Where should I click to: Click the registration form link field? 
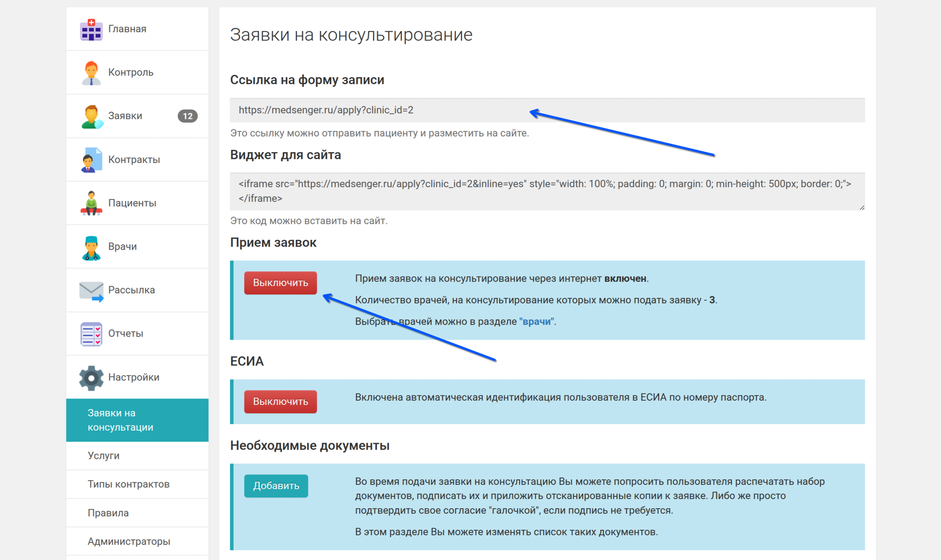tap(385, 110)
